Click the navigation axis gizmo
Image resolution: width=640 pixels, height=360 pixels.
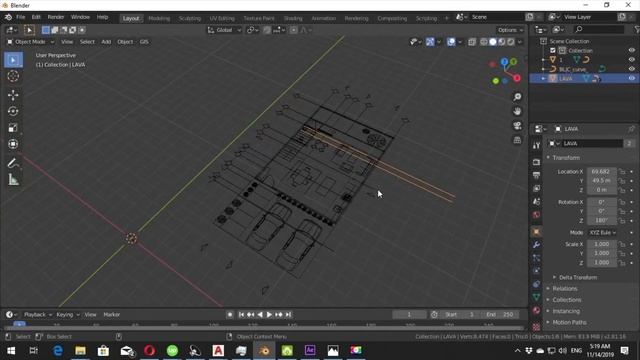coord(505,71)
